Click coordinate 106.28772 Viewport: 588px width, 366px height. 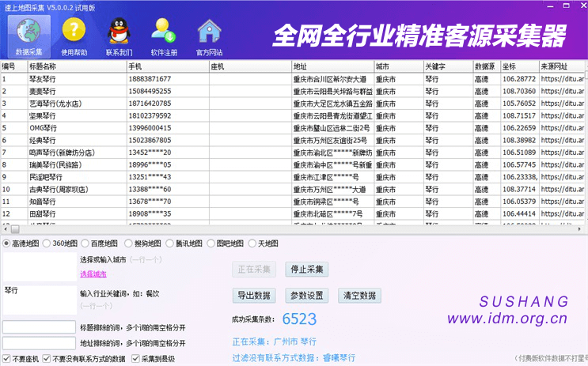pyautogui.click(x=519, y=79)
